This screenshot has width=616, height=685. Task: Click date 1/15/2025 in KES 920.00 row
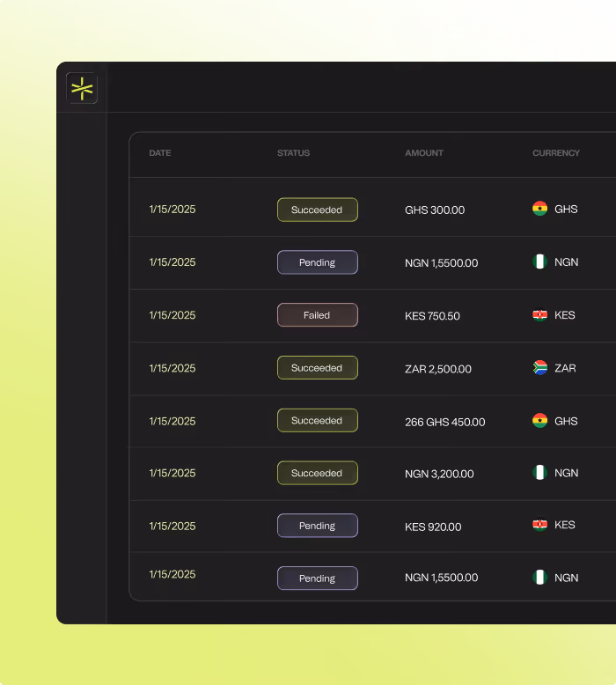pos(172,526)
